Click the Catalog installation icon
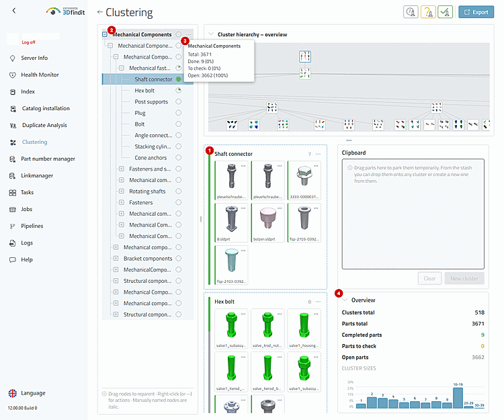Viewport: 504px width, 420px height. 13,109
